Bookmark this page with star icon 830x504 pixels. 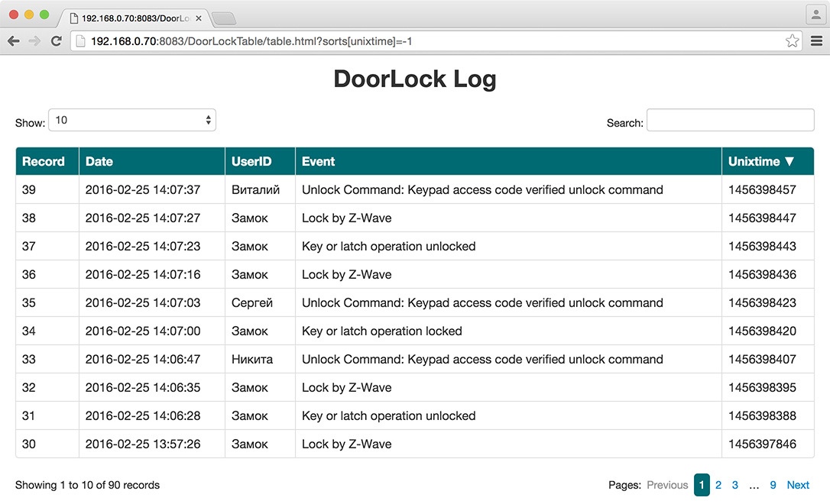coord(793,41)
